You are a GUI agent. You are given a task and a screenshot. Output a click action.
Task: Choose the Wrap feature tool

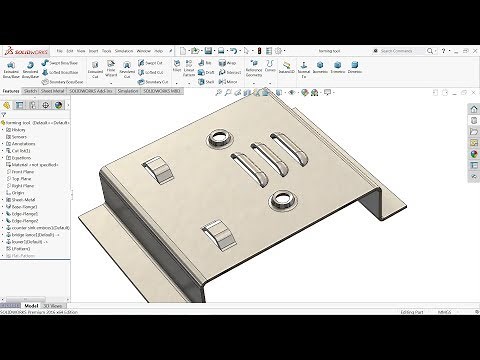227,63
